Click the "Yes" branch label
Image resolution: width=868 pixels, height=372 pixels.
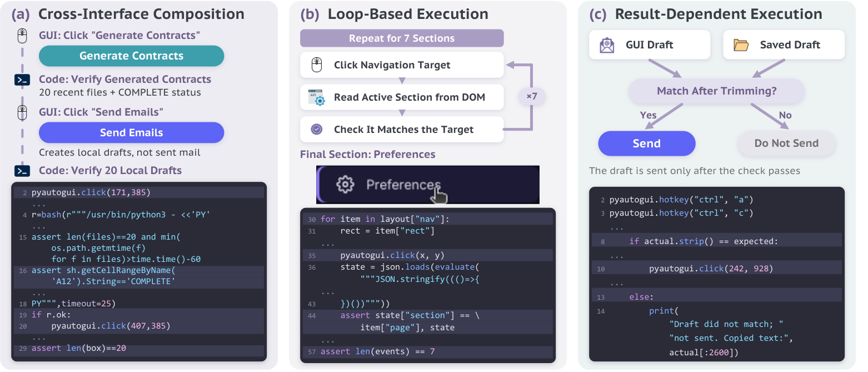pyautogui.click(x=648, y=115)
